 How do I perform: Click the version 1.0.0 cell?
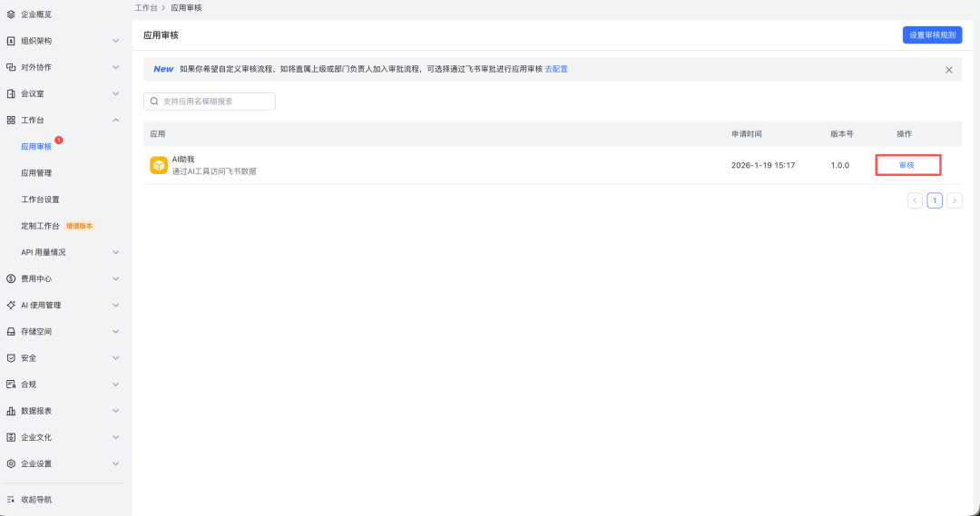pos(840,165)
